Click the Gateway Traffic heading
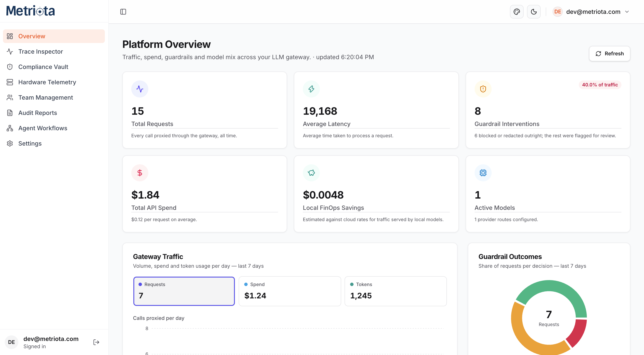The width and height of the screenshot is (644, 355). coord(158,256)
